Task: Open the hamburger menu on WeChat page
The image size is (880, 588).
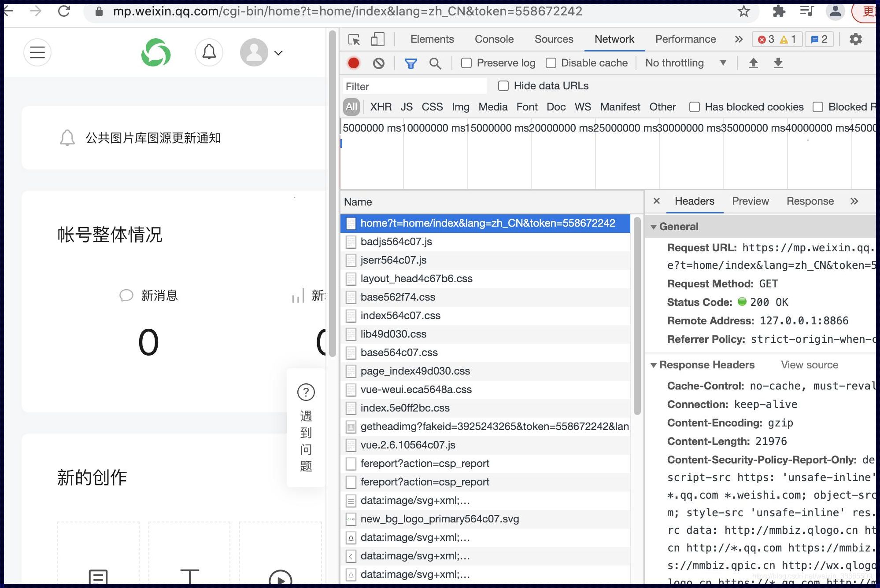Action: [x=37, y=52]
